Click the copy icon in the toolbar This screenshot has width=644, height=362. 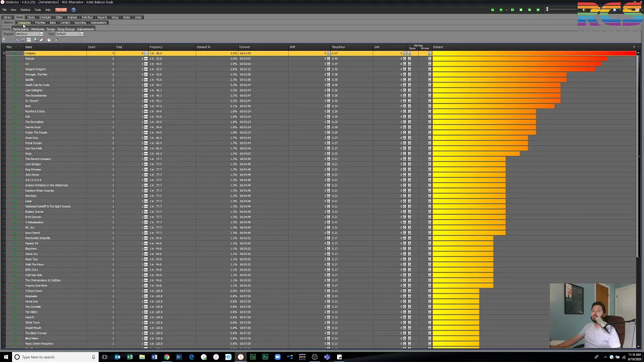click(17, 40)
